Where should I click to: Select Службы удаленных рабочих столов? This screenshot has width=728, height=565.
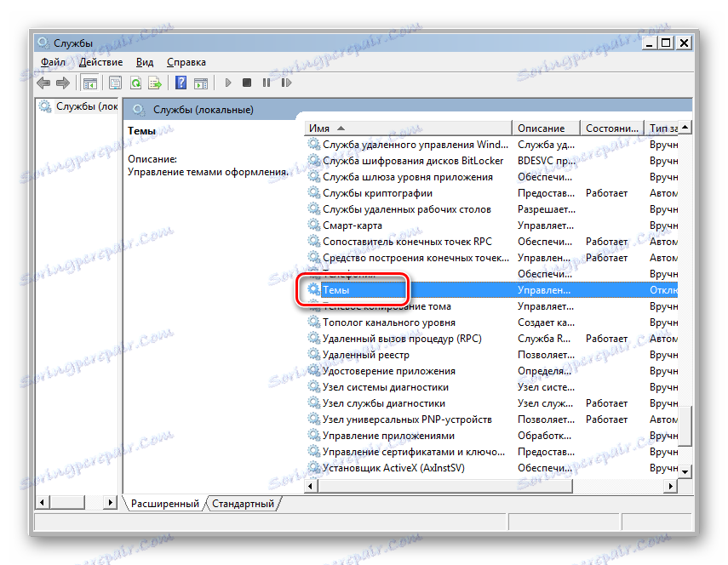[491, 209]
